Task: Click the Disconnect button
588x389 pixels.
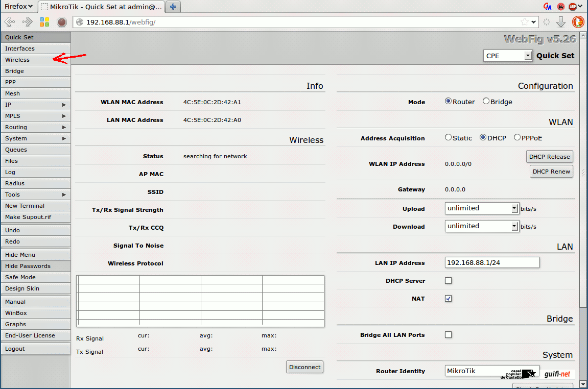Action: [304, 367]
